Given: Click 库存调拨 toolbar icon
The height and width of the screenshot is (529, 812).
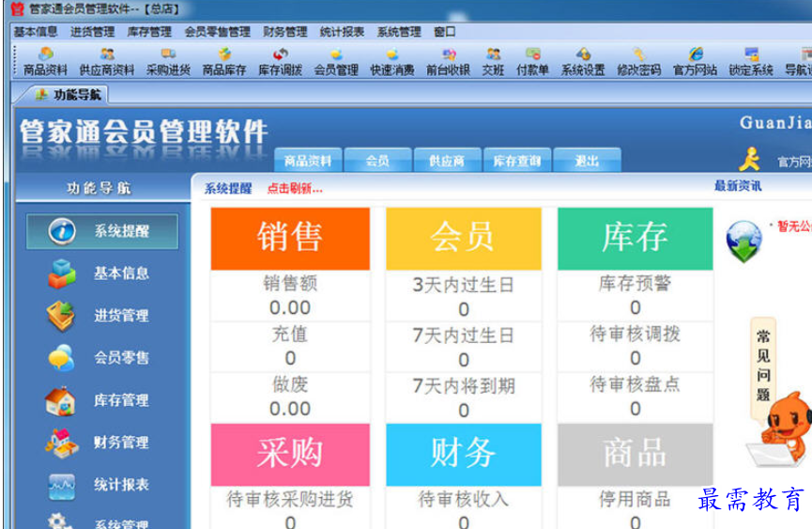Looking at the screenshot, I should pyautogui.click(x=280, y=61).
